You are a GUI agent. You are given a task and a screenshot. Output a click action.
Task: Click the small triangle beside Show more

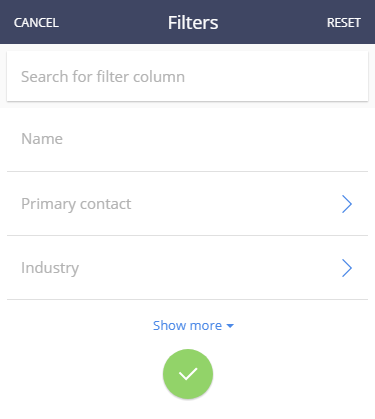[x=230, y=326]
